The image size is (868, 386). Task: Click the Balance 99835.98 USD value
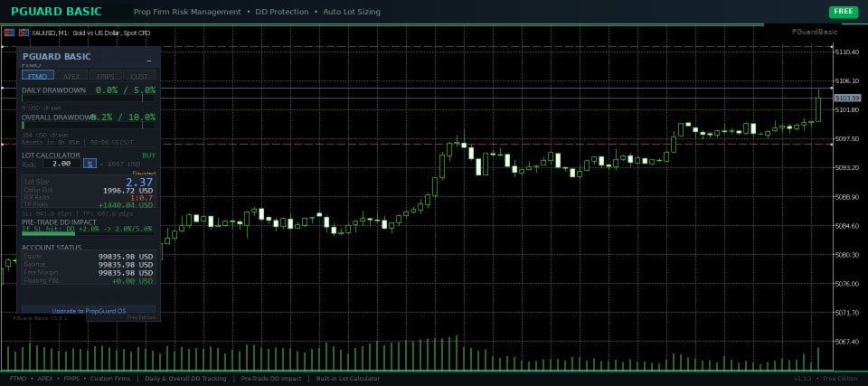click(x=126, y=265)
